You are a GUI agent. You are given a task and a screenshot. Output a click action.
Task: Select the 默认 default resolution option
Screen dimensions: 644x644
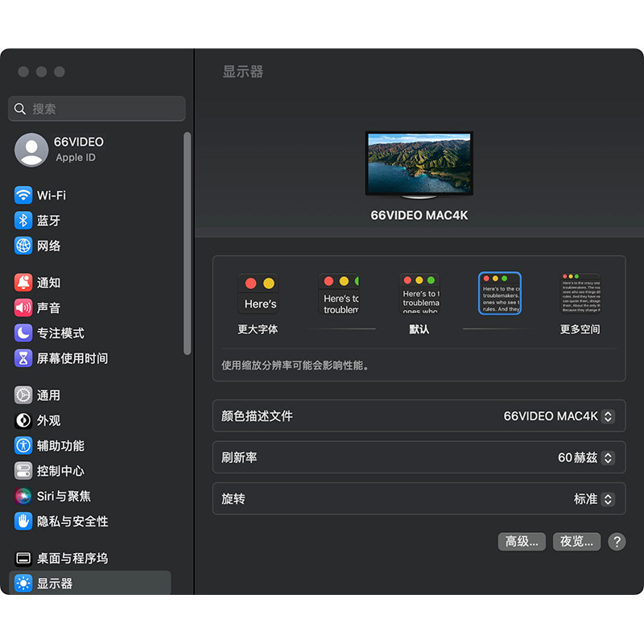point(419,294)
